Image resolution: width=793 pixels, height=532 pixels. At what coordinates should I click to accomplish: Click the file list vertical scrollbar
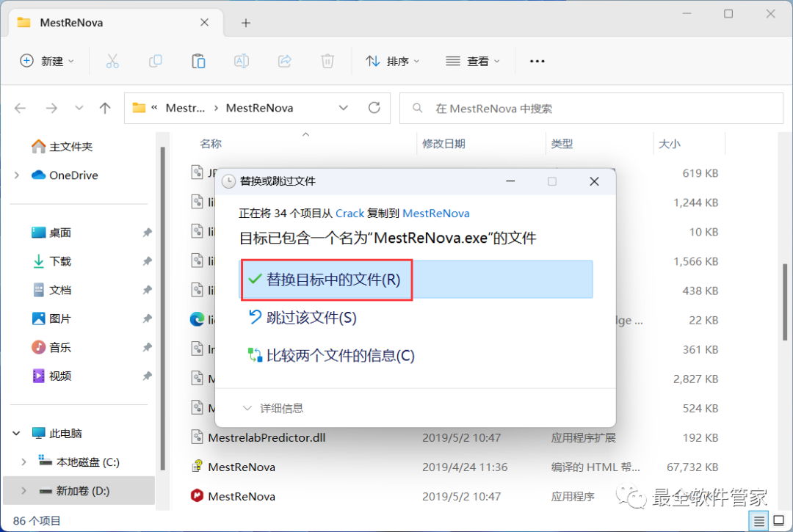point(785,303)
